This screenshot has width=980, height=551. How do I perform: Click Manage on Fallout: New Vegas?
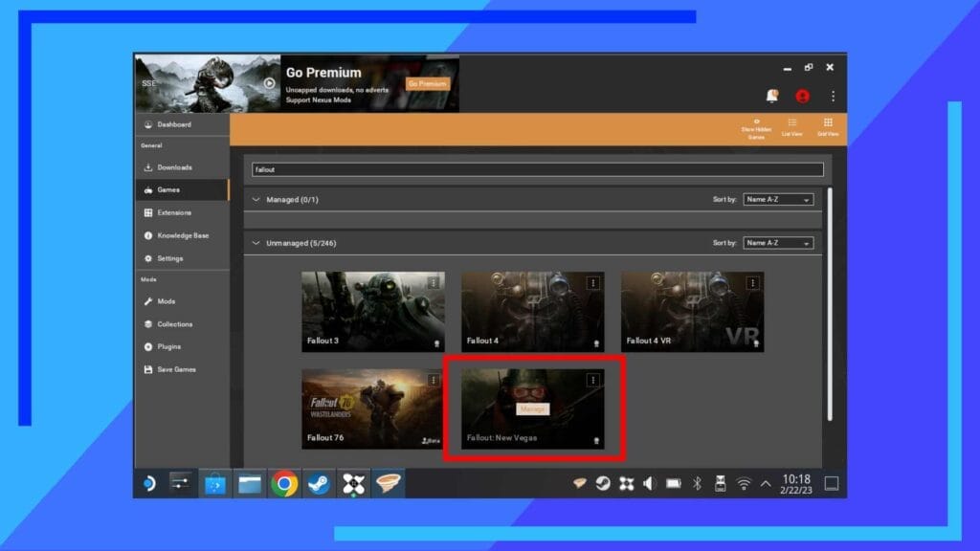click(532, 408)
